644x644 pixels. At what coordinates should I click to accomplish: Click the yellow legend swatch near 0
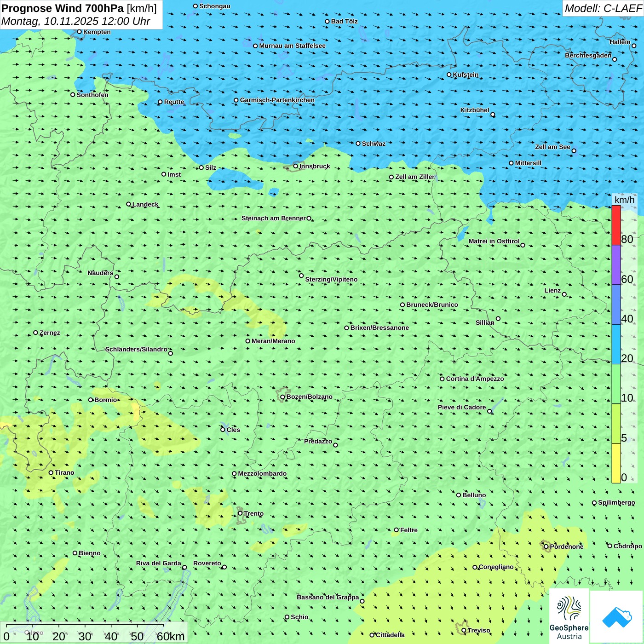[x=616, y=463]
